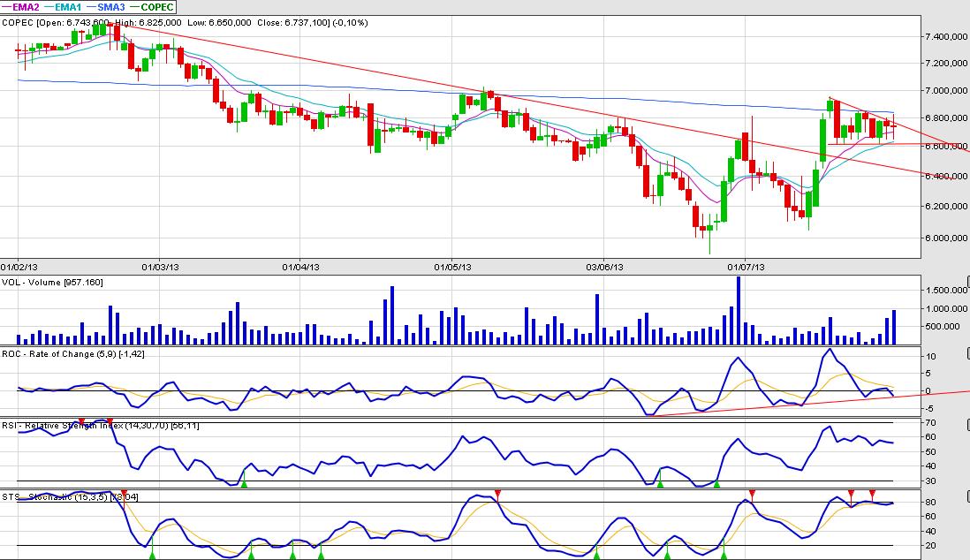Click the first red sell marker on Stochastic panel

[124, 493]
